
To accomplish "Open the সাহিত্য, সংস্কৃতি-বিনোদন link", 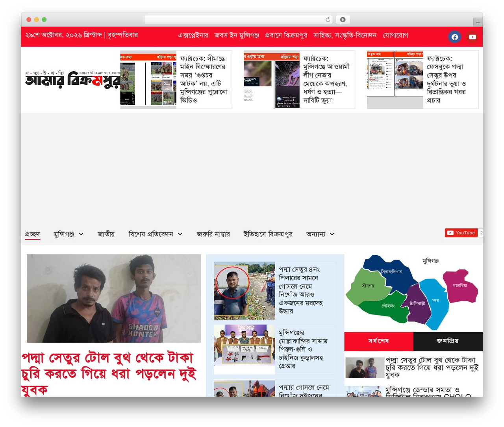I will (x=345, y=35).
